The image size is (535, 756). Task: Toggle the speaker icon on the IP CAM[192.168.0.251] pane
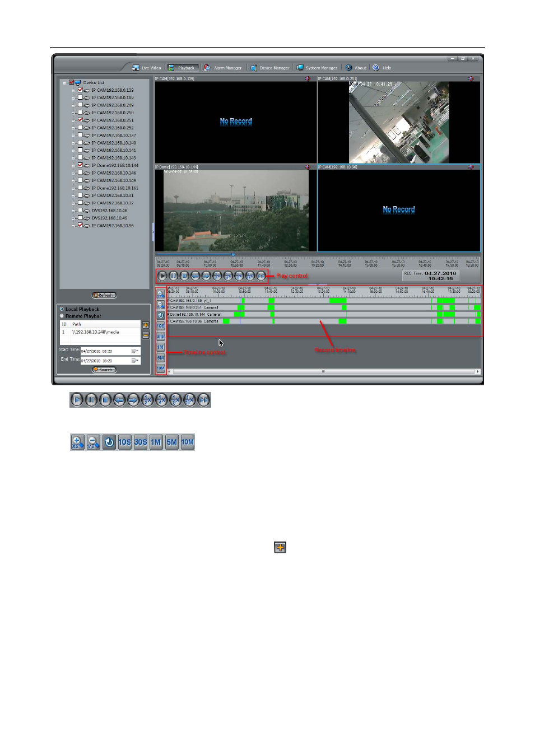point(471,79)
